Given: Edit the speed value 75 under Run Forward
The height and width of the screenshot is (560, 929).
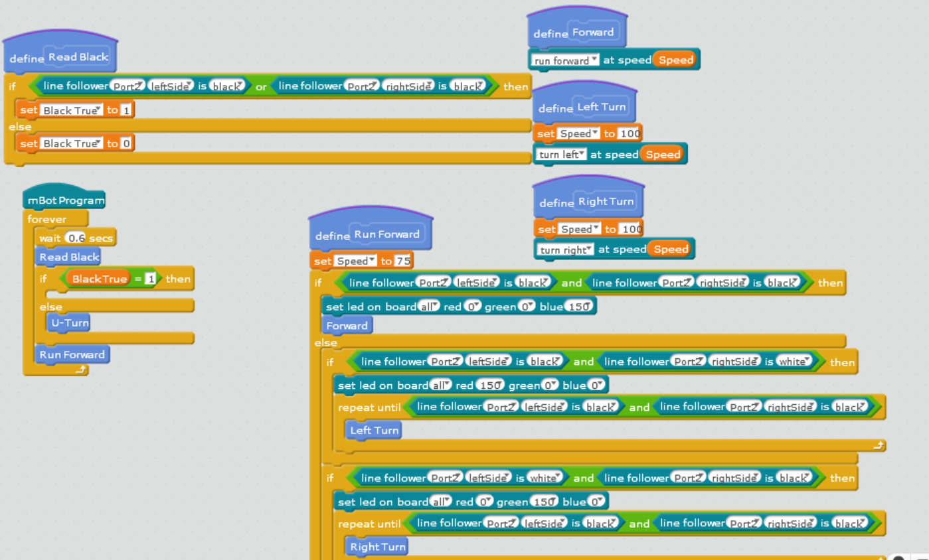Looking at the screenshot, I should tap(402, 261).
